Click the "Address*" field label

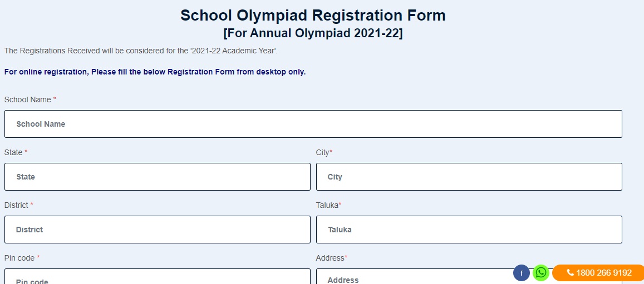click(331, 258)
